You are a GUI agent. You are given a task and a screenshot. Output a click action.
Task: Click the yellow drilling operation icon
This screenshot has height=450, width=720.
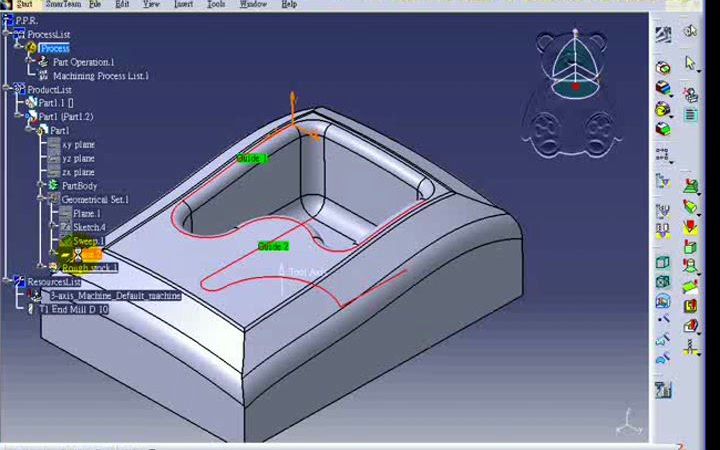[x=663, y=109]
